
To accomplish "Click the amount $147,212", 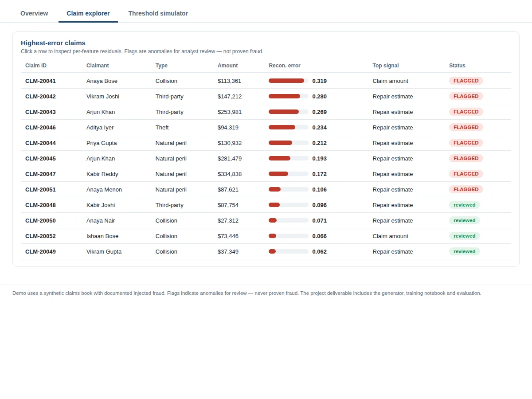I will coord(230,96).
